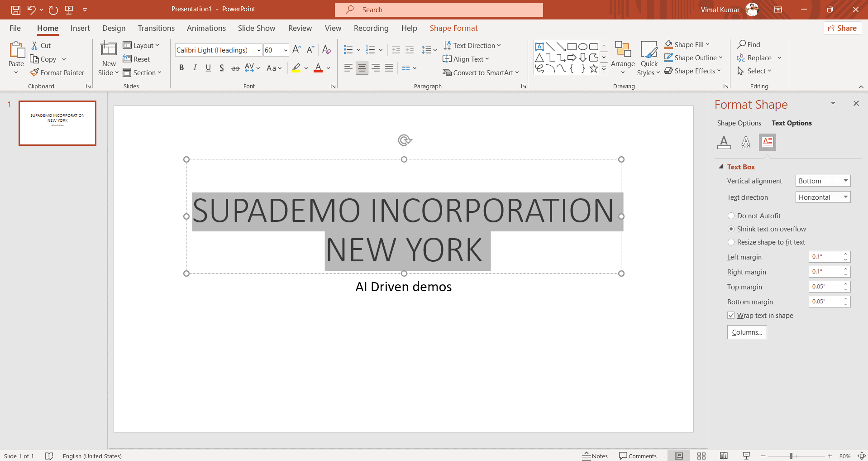Click the Format Painter icon
This screenshot has width=868, height=461.
pos(35,72)
